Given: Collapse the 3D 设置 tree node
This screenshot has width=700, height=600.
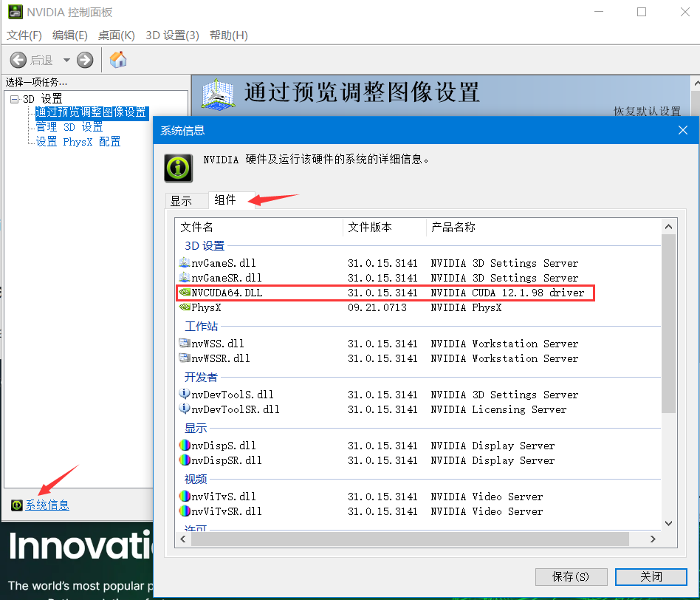Looking at the screenshot, I should pos(14,99).
